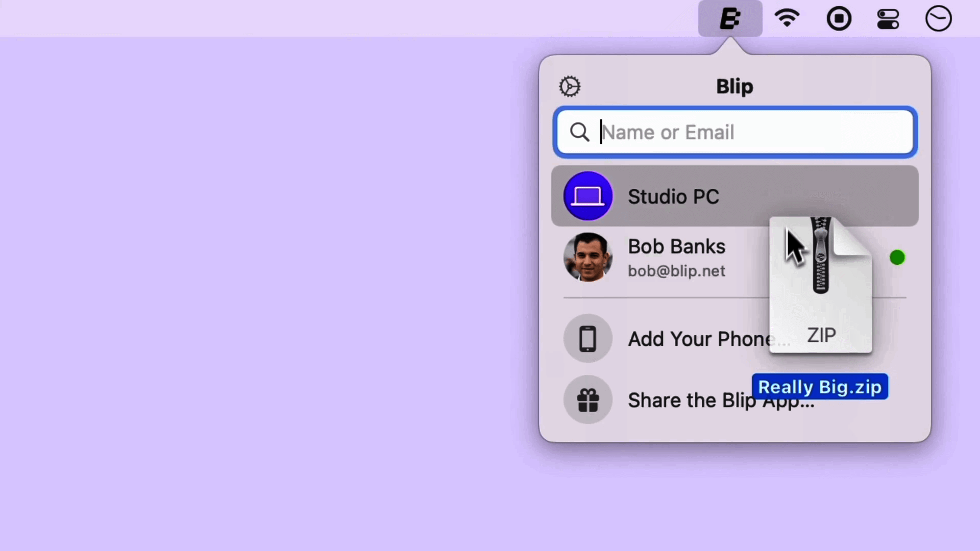Screen dimensions: 980x551
Task: Click the clock icon in menu bar
Action: click(x=938, y=18)
